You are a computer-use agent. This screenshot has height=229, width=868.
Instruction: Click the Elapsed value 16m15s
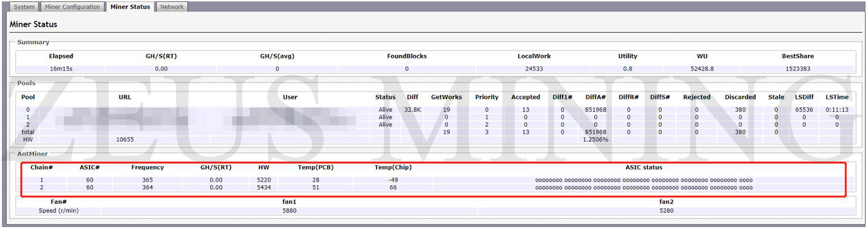[x=61, y=69]
